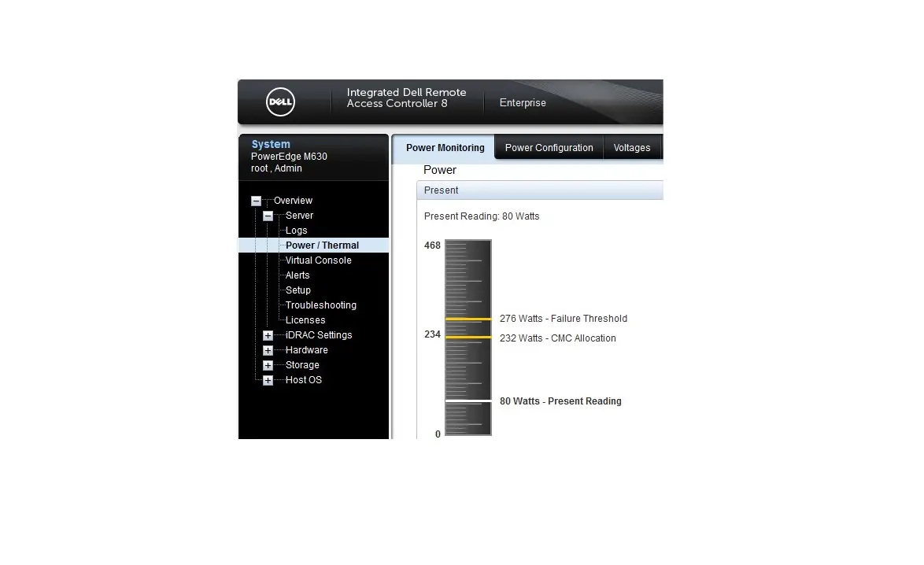This screenshot has width=924, height=565.
Task: Open the Logs section
Action: tap(297, 230)
